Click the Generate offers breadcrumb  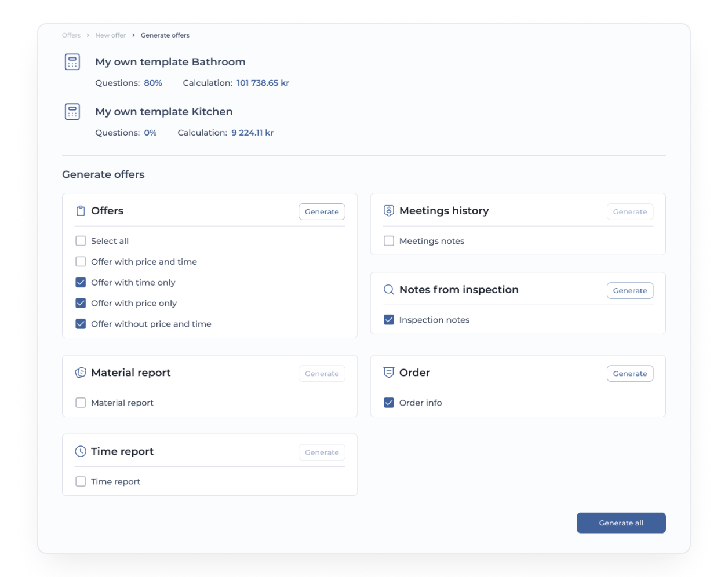165,35
